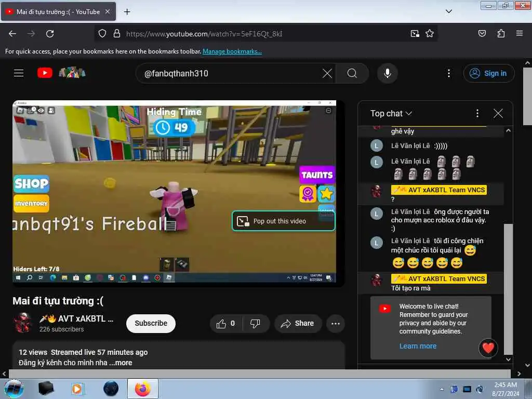
Task: Like this video with thumbs up
Action: tap(226, 323)
